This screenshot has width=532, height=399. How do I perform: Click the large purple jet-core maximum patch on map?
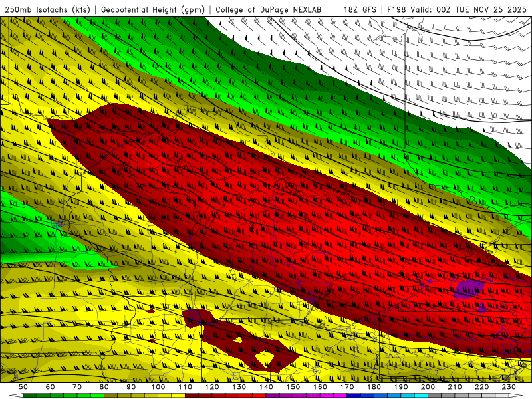click(x=469, y=288)
